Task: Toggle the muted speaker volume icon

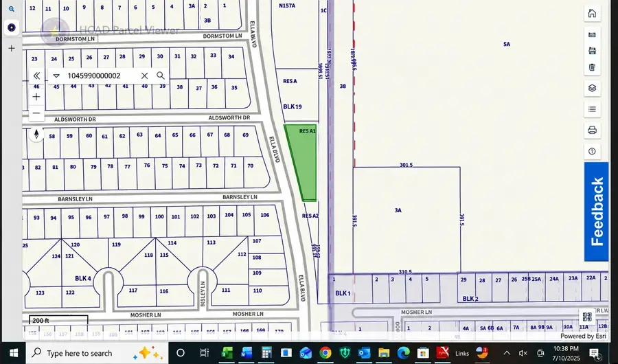Action: tap(523, 353)
